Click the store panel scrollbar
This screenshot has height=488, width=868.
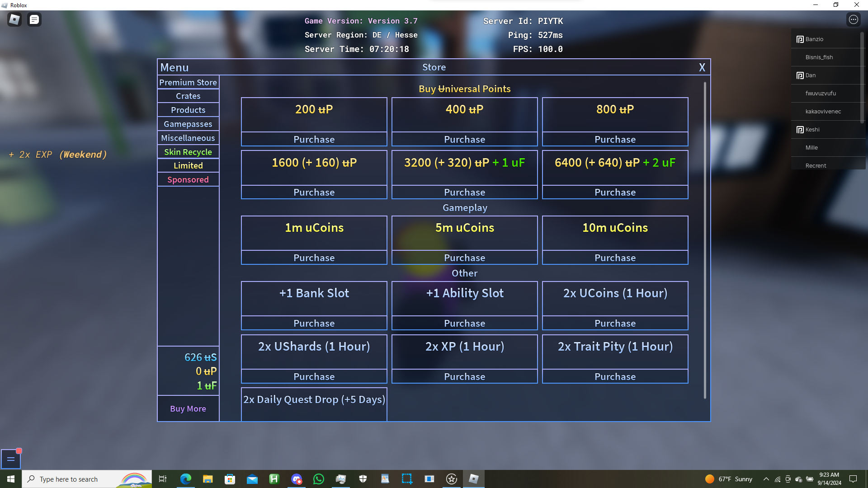point(705,239)
